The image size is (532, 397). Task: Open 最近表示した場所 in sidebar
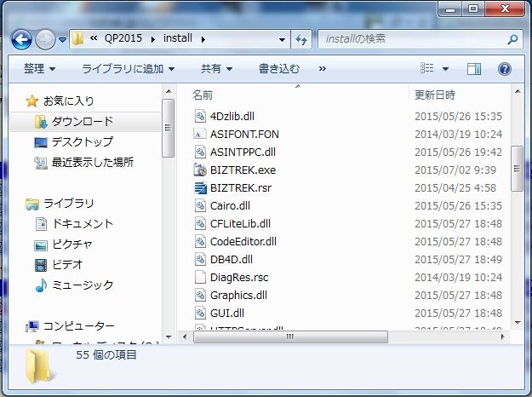[93, 163]
